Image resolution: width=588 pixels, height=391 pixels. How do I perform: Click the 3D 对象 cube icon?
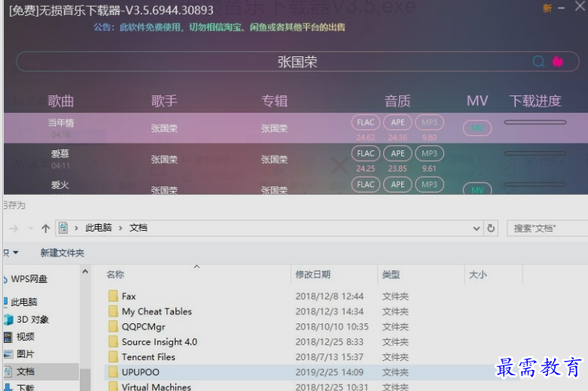(x=8, y=320)
